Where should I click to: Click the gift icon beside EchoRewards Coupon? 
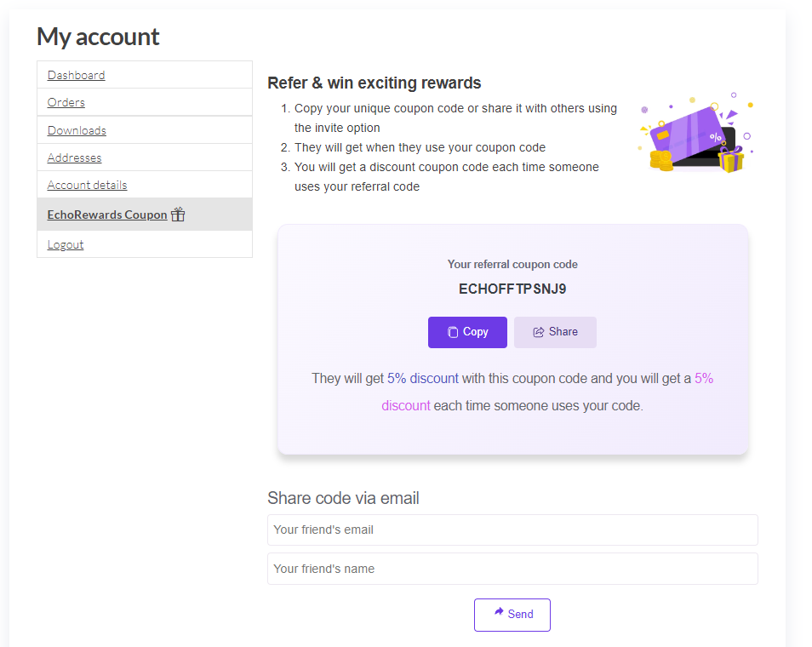click(178, 215)
